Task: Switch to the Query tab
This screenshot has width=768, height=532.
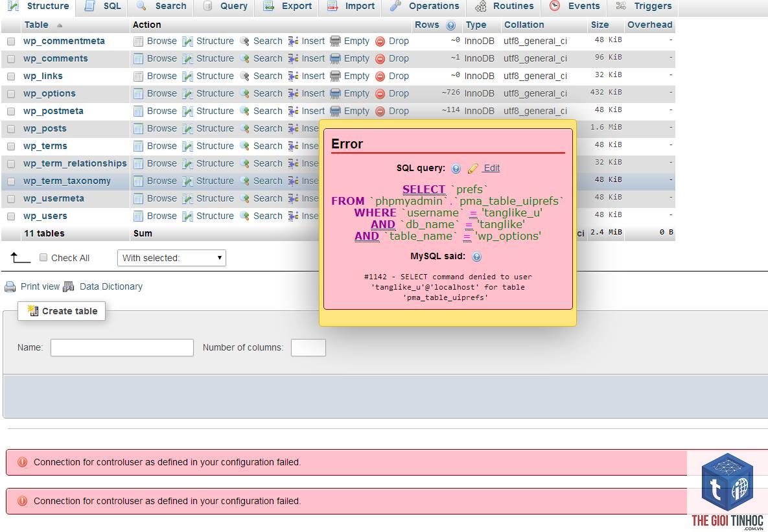Action: coord(225,6)
